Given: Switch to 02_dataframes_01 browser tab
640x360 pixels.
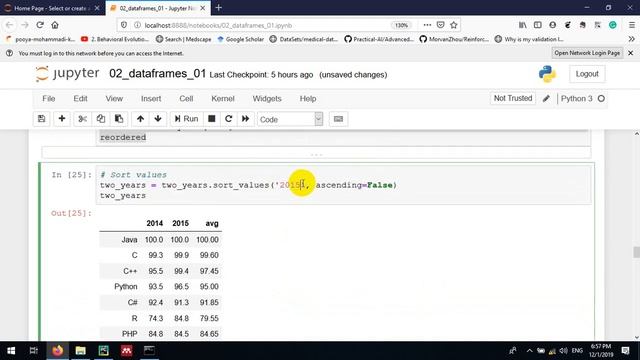Looking at the screenshot, I should point(157,8).
